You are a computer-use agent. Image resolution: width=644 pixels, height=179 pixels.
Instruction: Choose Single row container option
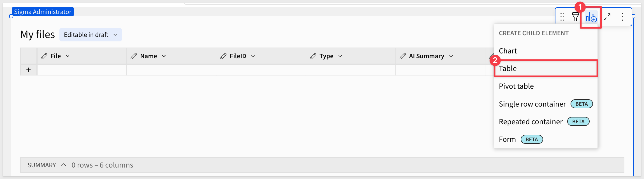pos(532,104)
